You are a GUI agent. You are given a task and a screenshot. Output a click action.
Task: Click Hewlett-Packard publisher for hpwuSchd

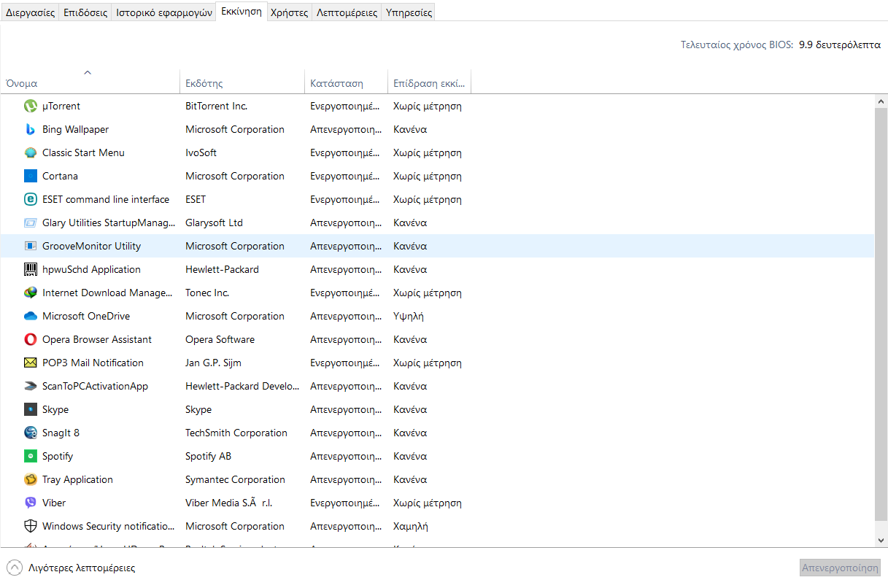click(x=222, y=269)
